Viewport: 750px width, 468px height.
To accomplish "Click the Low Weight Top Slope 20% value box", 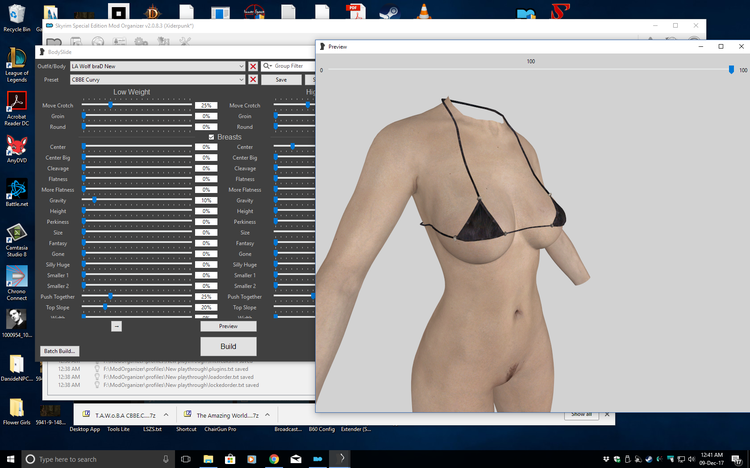I will pyautogui.click(x=206, y=308).
